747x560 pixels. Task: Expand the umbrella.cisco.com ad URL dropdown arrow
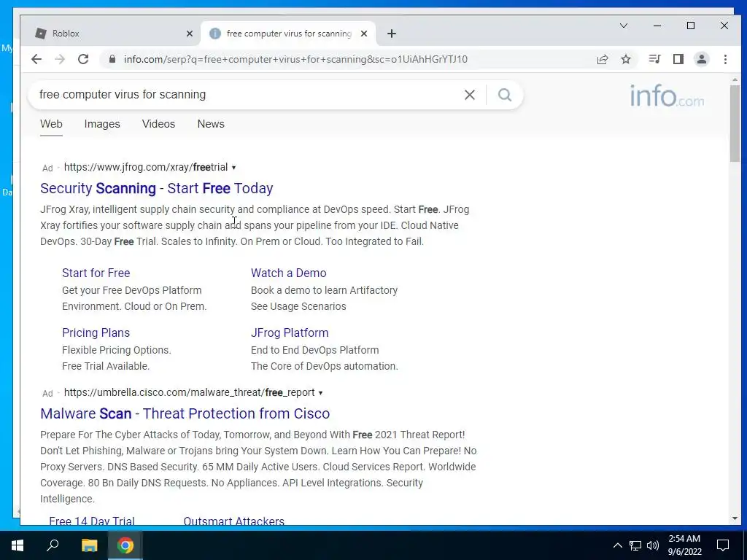[321, 393]
